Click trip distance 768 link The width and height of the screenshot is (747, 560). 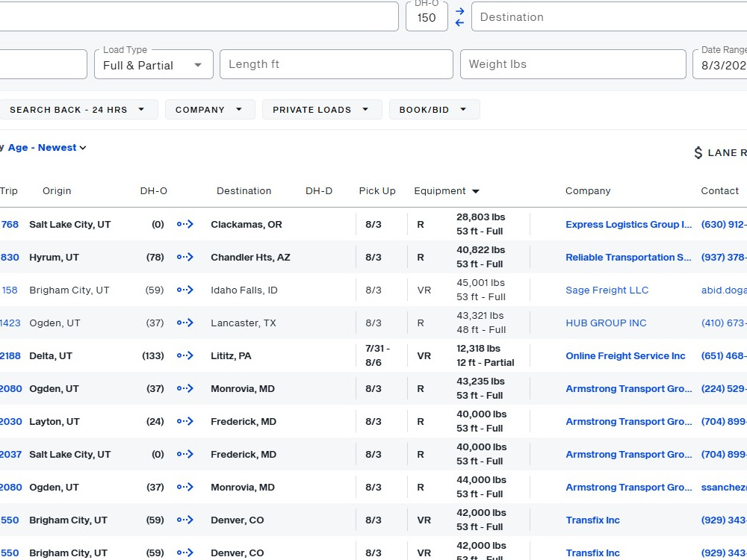pos(10,224)
